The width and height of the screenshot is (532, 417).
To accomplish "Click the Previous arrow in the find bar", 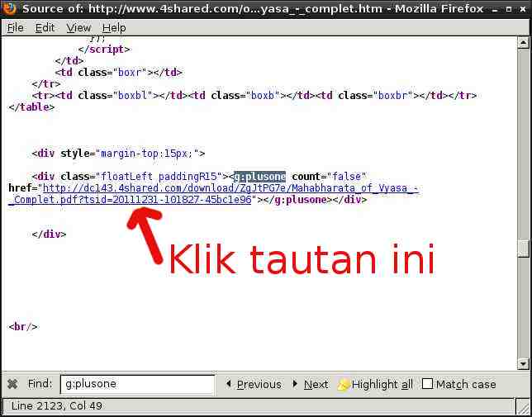I will click(229, 384).
